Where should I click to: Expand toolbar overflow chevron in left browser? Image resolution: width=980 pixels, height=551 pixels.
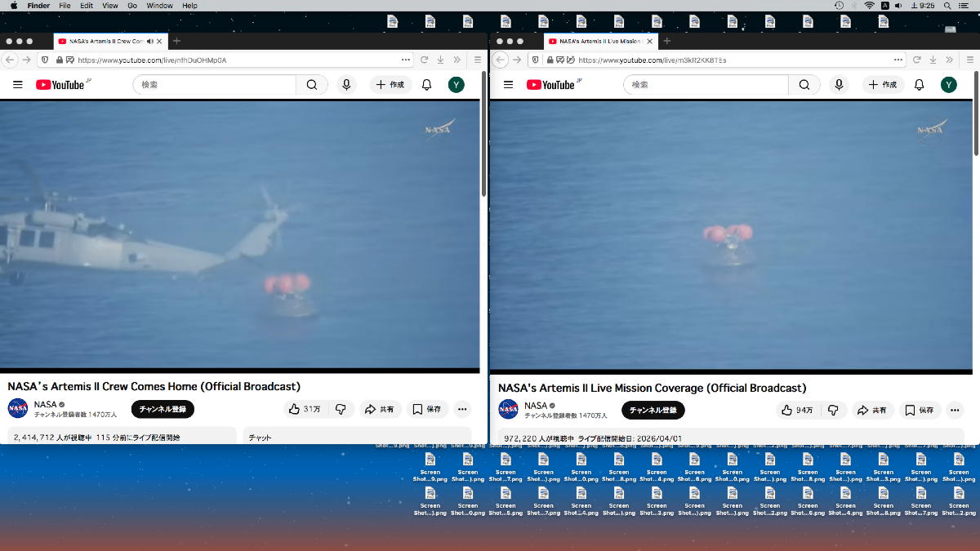[457, 60]
